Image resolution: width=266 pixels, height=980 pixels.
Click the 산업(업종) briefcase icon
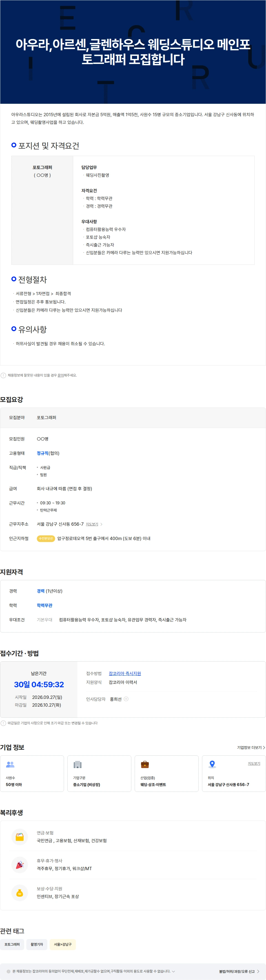pyautogui.click(x=145, y=764)
